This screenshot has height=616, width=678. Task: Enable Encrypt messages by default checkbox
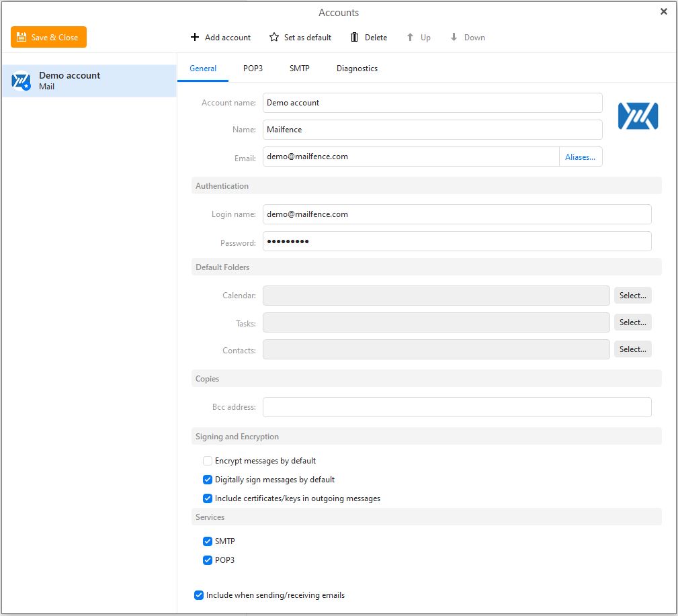pos(208,461)
